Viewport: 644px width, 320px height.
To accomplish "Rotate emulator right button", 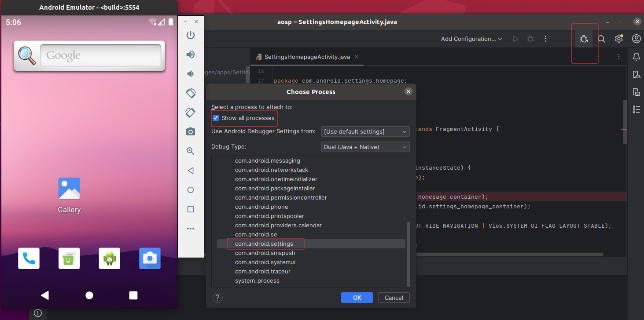I will pos(191,113).
